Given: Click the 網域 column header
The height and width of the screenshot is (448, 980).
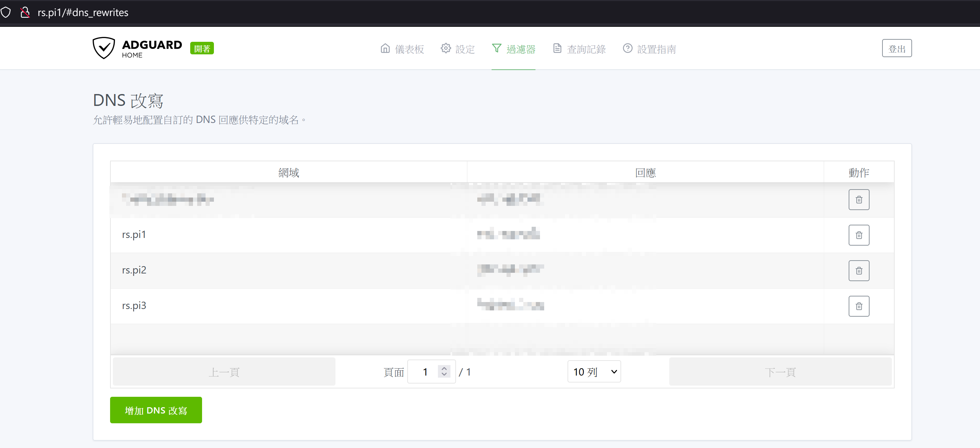Looking at the screenshot, I should pyautogui.click(x=288, y=172).
